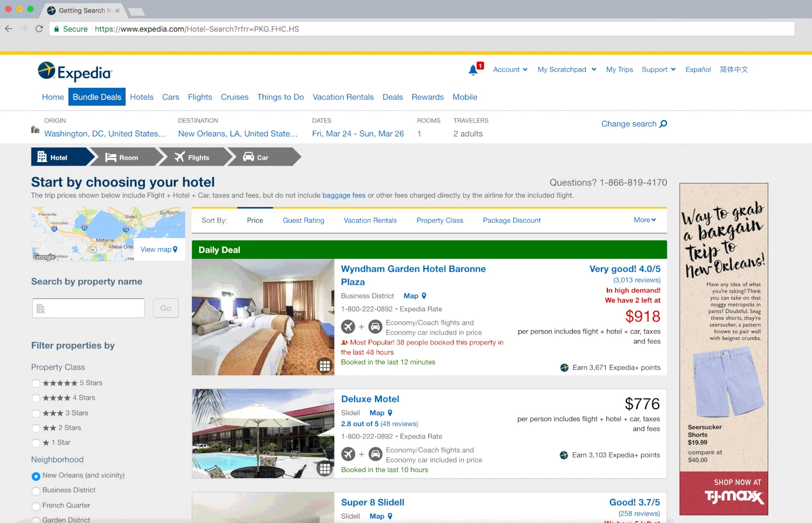
Task: Click the Change search magnifier icon
Action: click(x=664, y=124)
